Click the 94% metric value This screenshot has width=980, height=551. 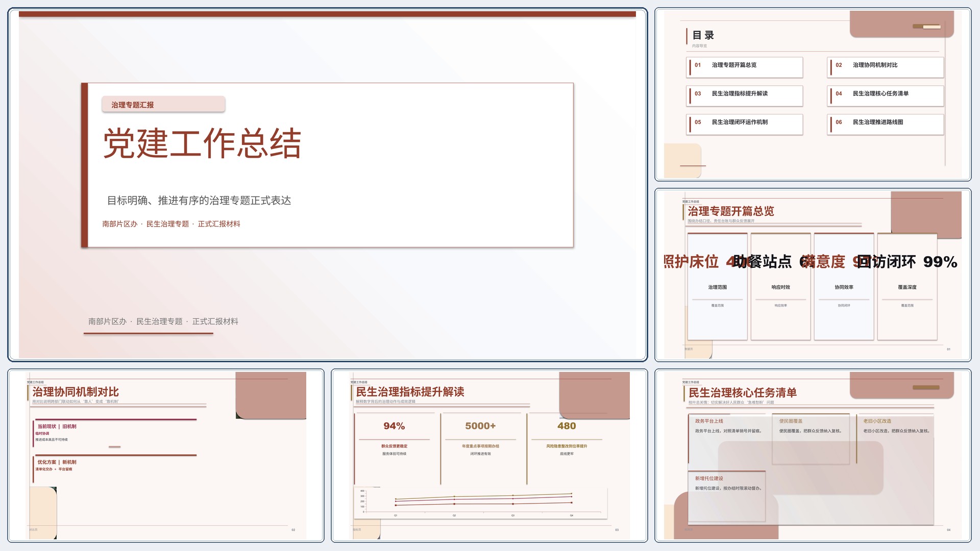click(394, 426)
